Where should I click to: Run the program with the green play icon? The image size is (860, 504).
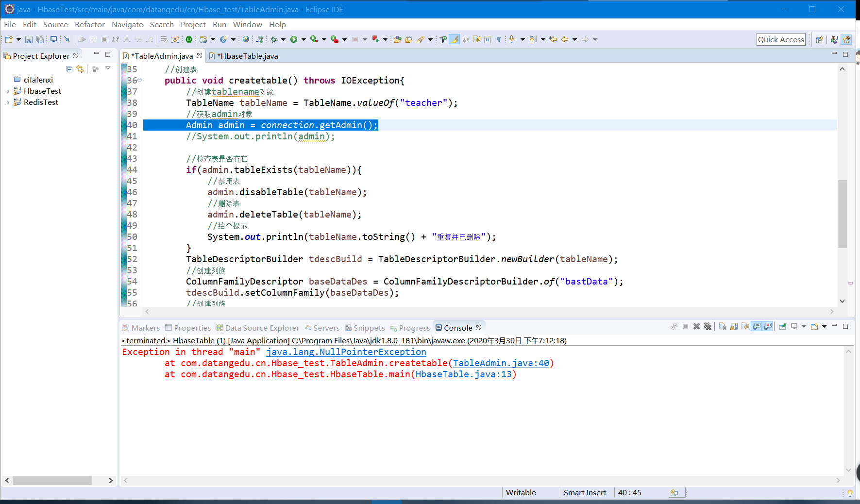coord(293,39)
